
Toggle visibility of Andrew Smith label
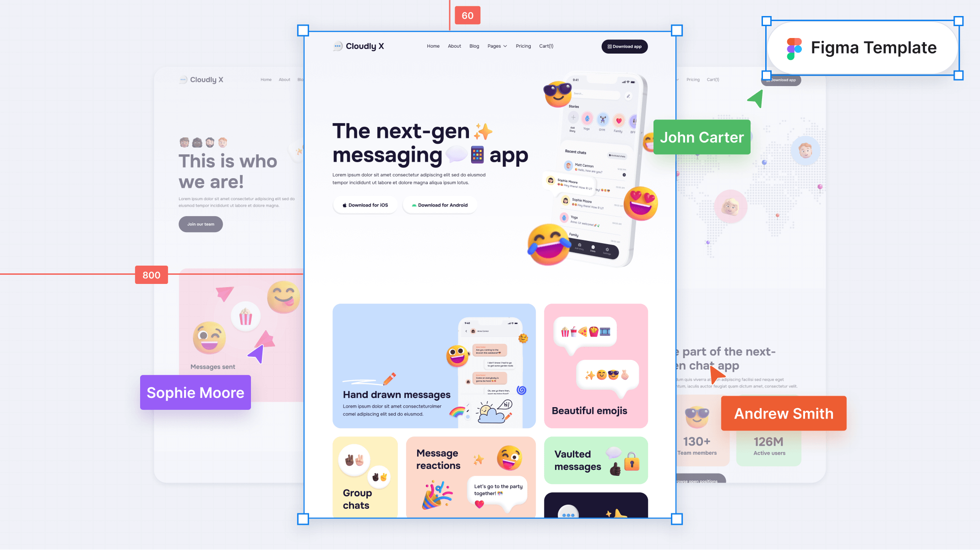click(x=784, y=414)
